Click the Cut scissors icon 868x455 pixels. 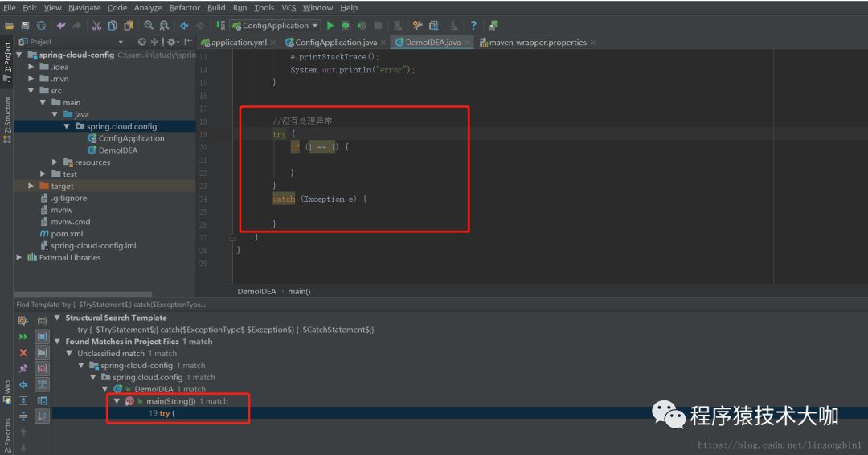(x=96, y=26)
